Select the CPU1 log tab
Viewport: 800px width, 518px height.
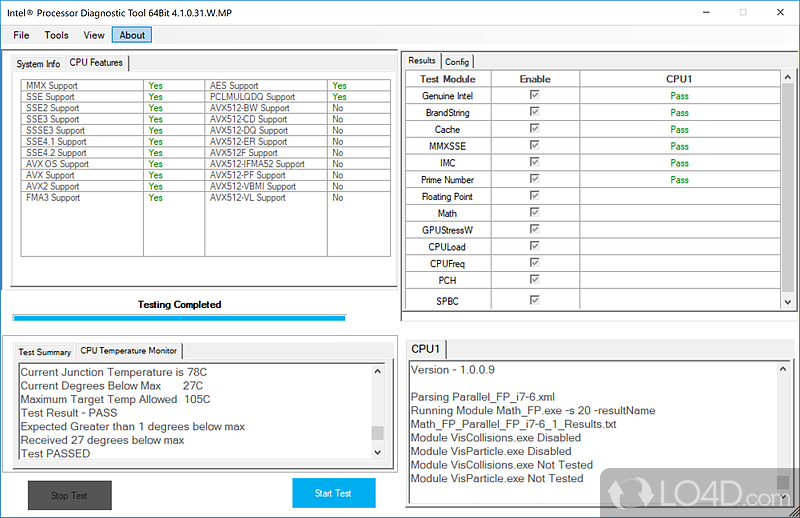click(426, 349)
